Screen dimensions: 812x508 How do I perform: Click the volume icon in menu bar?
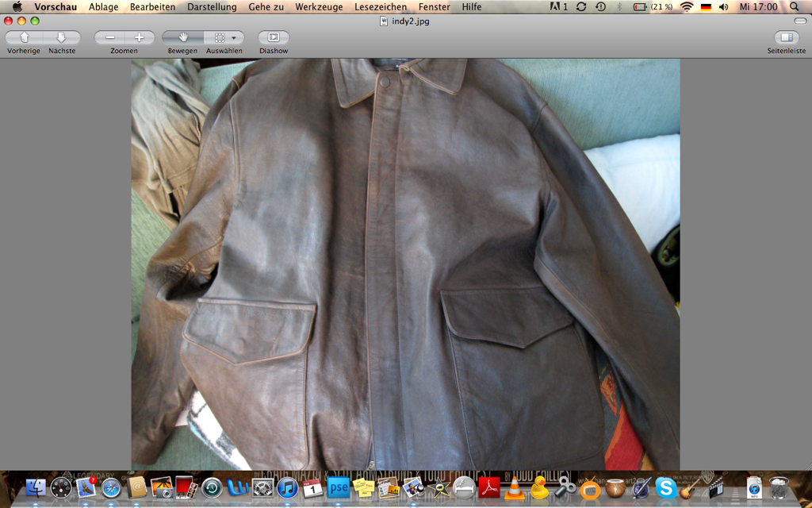pos(723,6)
